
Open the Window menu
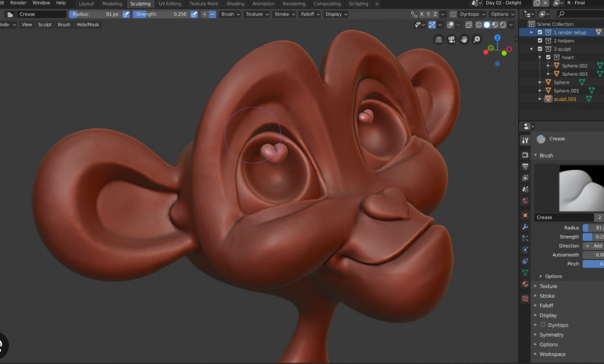coord(41,3)
